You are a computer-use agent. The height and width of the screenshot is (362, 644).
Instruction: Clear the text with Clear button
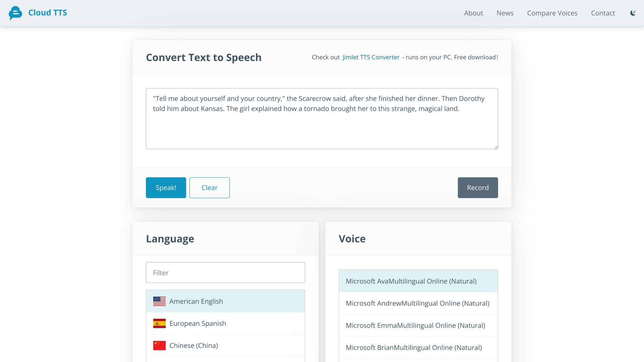210,188
